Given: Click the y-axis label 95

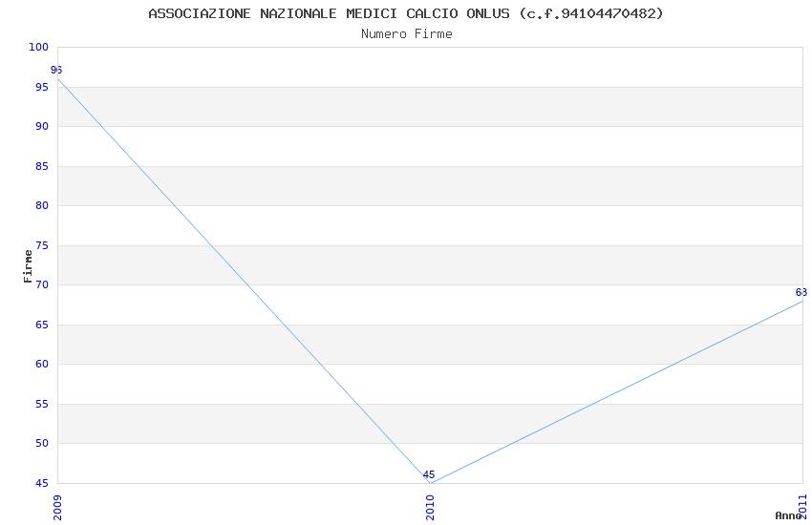Looking at the screenshot, I should [x=42, y=87].
